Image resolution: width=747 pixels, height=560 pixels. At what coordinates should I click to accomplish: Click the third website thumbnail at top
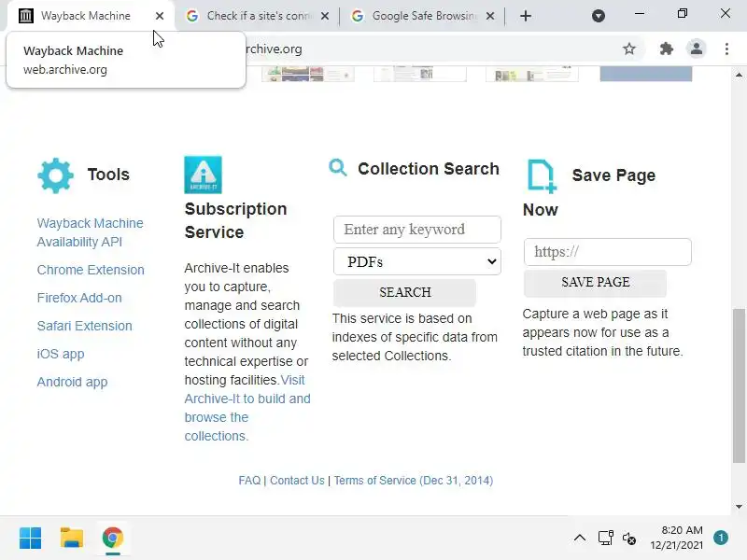click(532, 75)
